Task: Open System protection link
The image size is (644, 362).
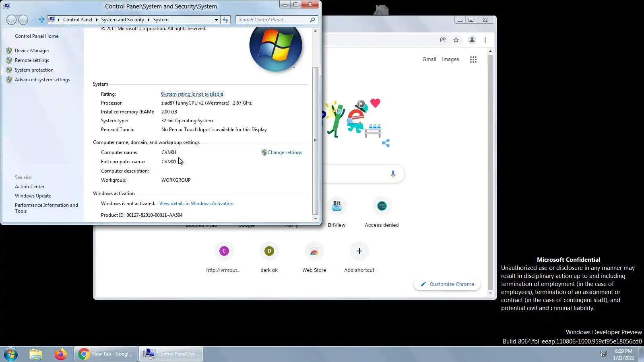Action: click(x=34, y=70)
